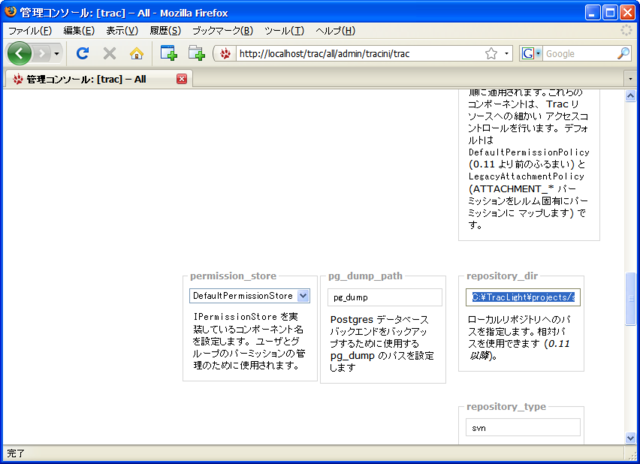
Task: Click the repository_dir legend label
Action: pyautogui.click(x=502, y=276)
